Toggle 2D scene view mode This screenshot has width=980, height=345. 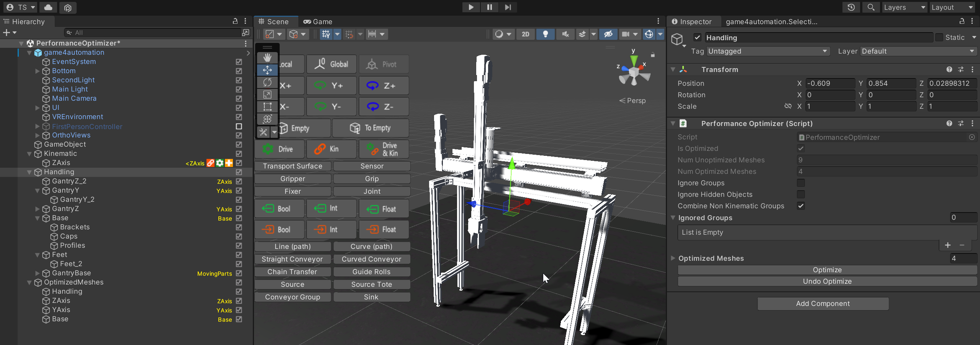[525, 34]
